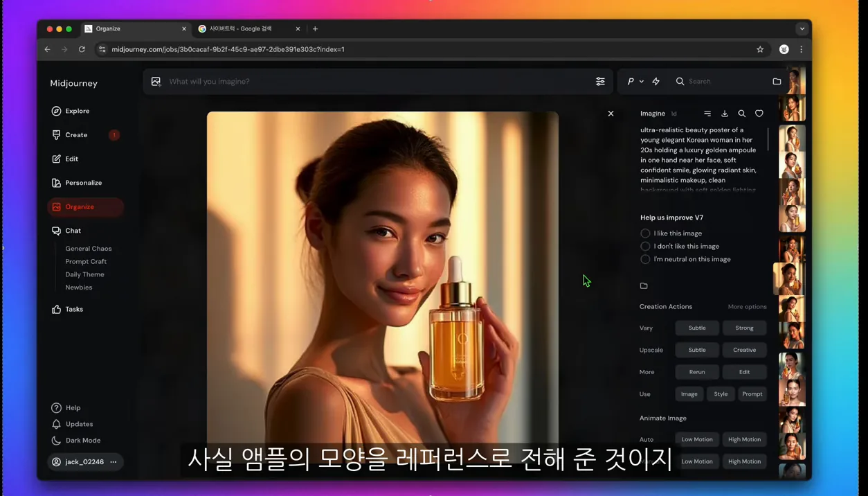
Task: Close the image detail view
Action: (611, 114)
